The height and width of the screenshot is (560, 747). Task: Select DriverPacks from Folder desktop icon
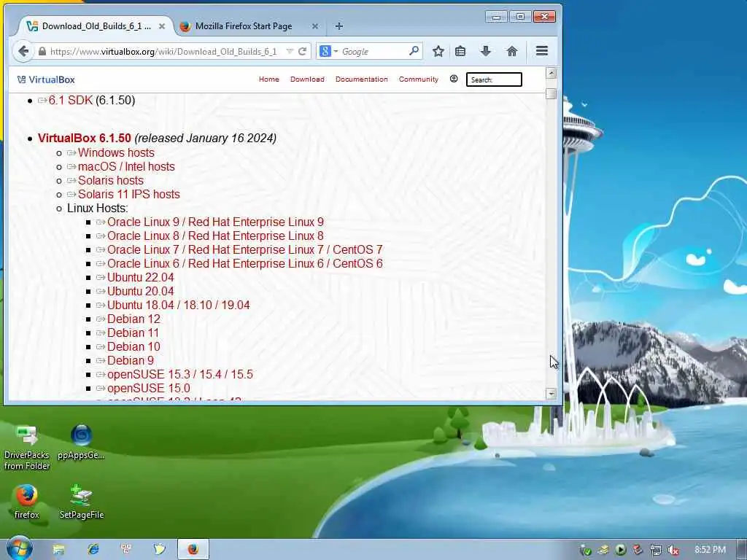tap(27, 447)
